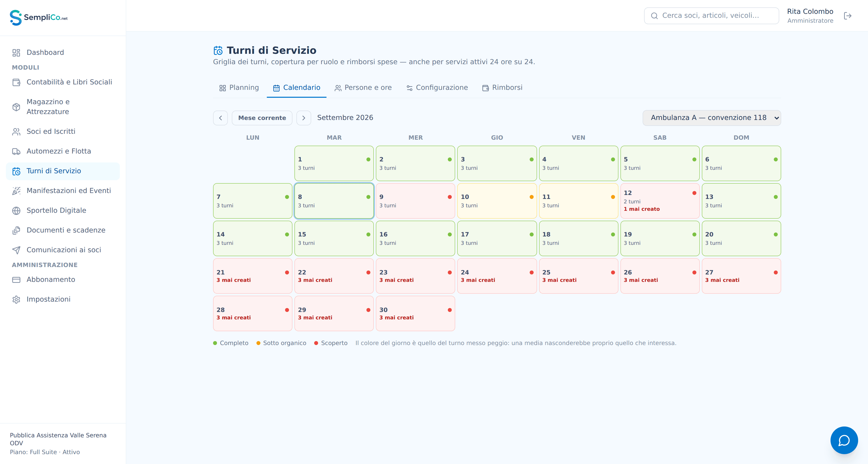Click the Documenti e scadenze files icon
Image resolution: width=868 pixels, height=464 pixels.
(16, 230)
